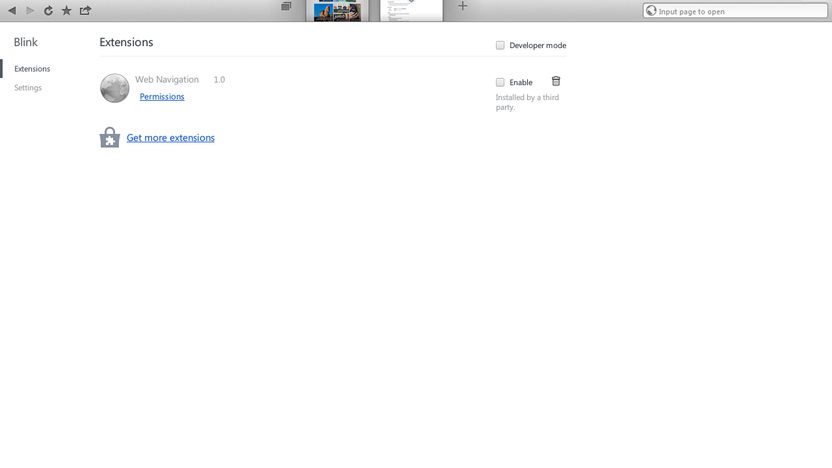Select Extensions in the sidebar
The width and height of the screenshot is (832, 468).
pos(32,69)
